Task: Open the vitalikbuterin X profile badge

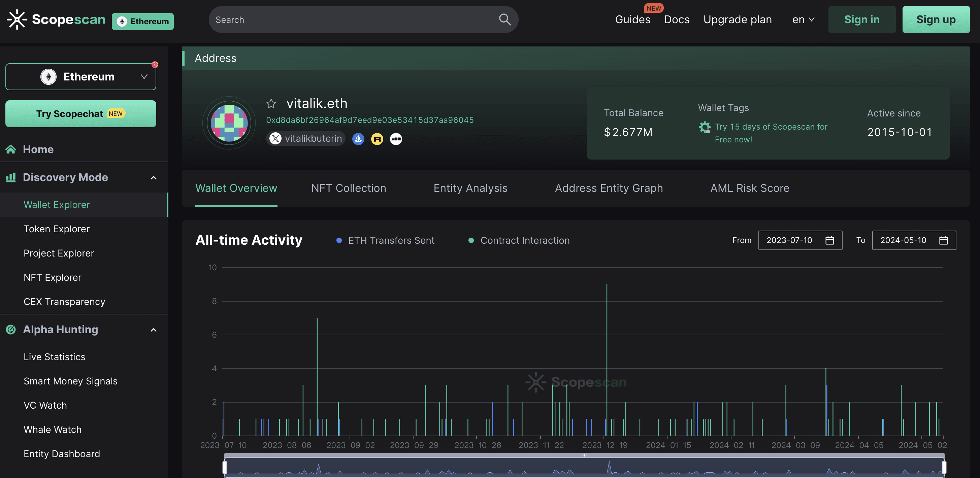Action: click(305, 138)
